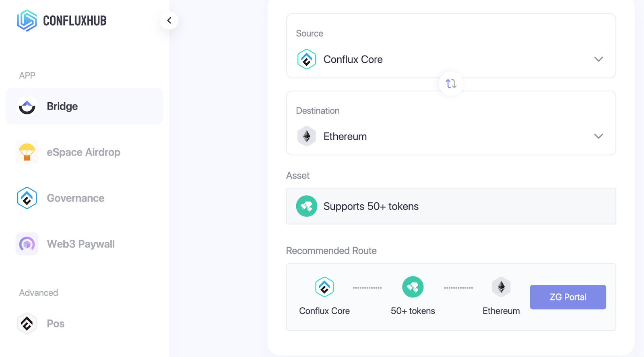Open the Conflux Core source selector
This screenshot has width=644, height=357.
pos(451,59)
